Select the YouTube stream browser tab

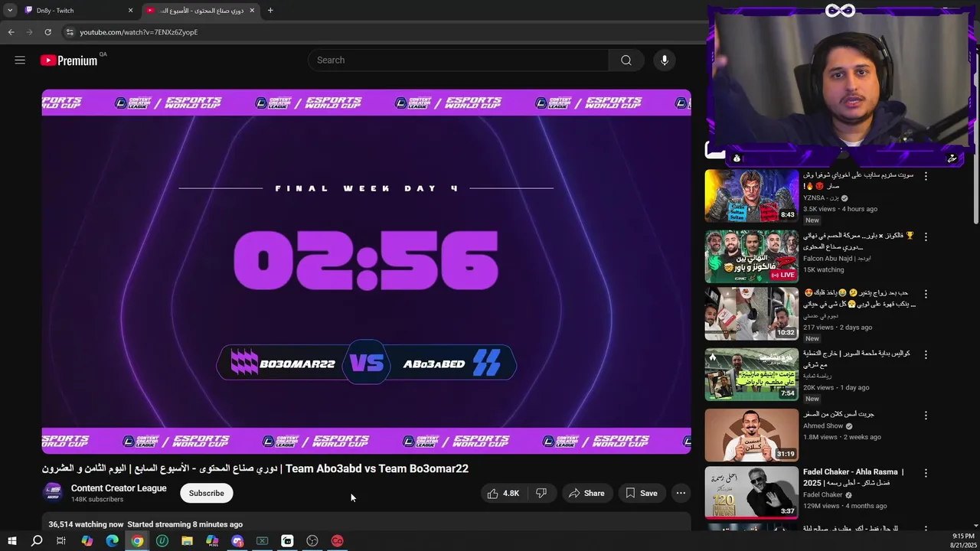tap(201, 11)
